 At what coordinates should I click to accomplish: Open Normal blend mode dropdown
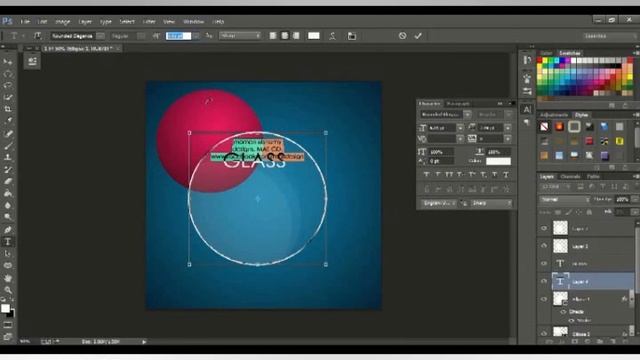coord(565,200)
